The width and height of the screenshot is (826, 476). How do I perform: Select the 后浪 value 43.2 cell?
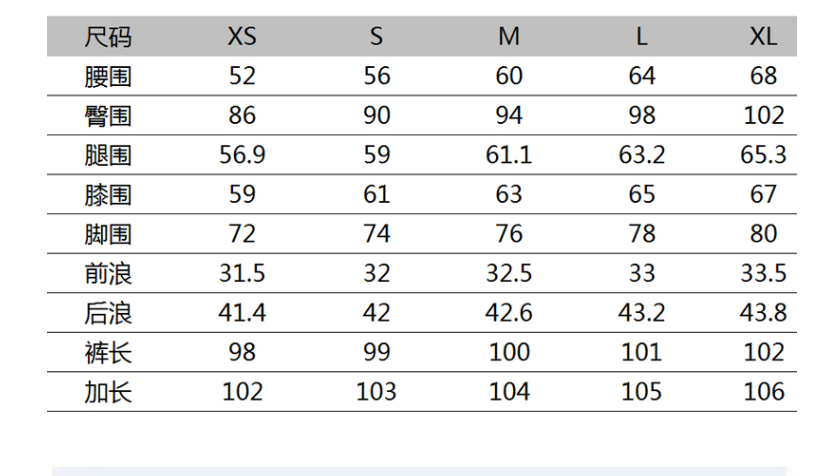point(642,313)
